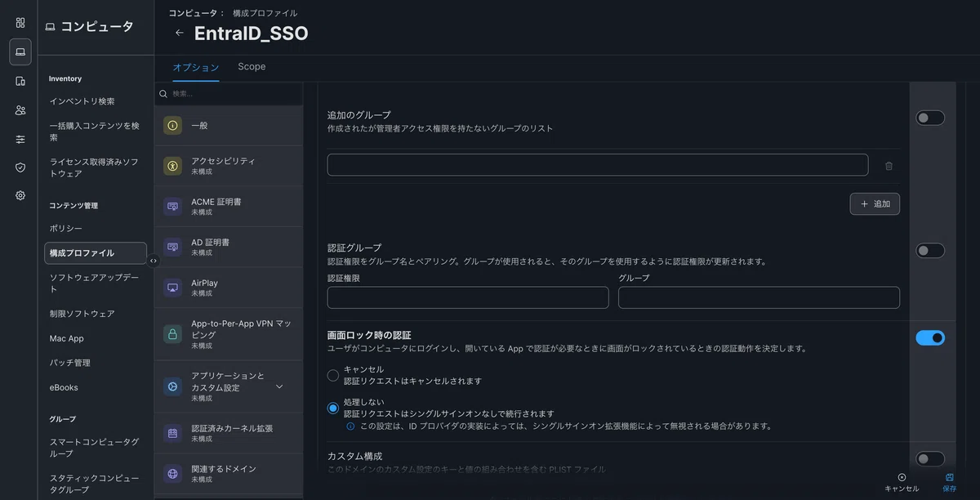Open ソフトウェアアップデート in sidebar
Image resolution: width=980 pixels, height=500 pixels.
(95, 283)
